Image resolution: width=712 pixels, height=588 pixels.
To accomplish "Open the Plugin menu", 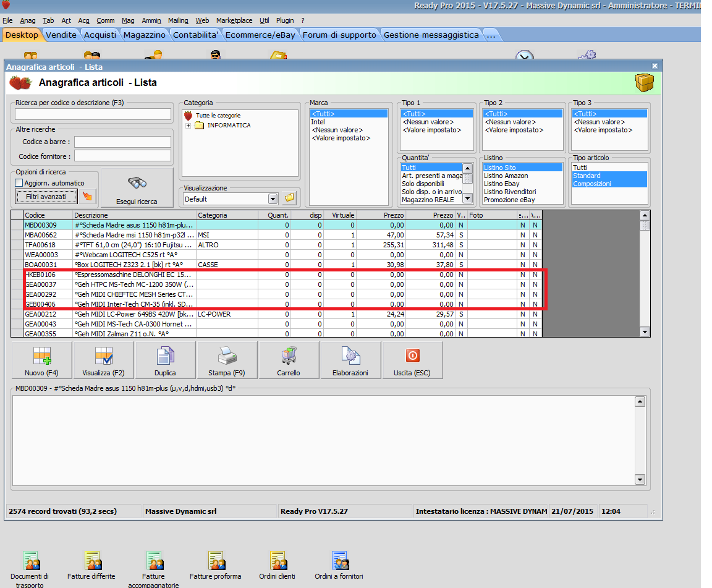I will tap(285, 20).
